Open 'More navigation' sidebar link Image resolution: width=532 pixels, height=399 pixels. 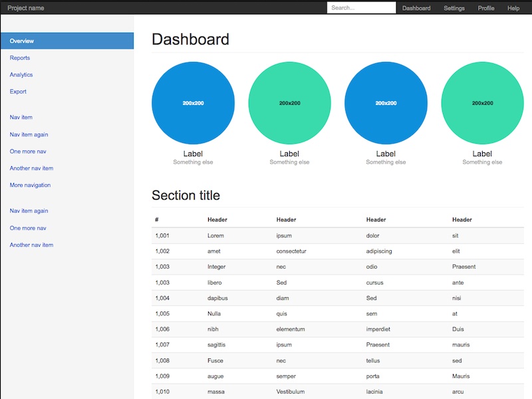pos(30,186)
